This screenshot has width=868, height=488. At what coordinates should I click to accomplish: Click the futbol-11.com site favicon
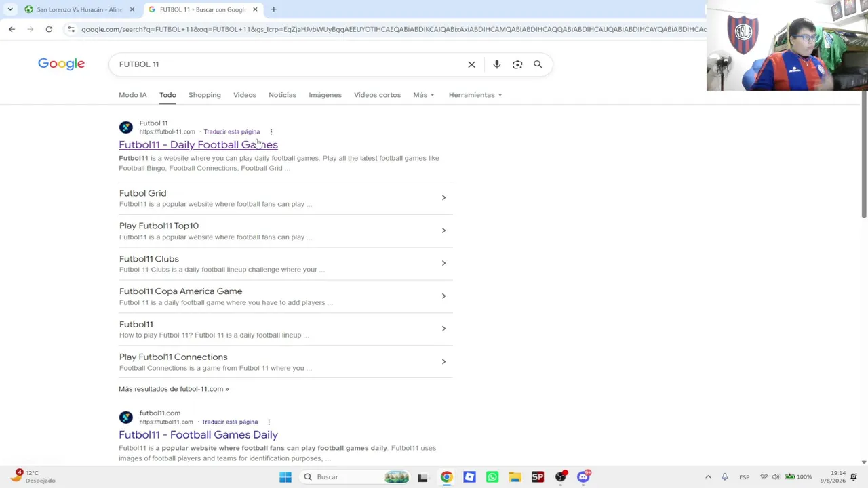coord(125,127)
